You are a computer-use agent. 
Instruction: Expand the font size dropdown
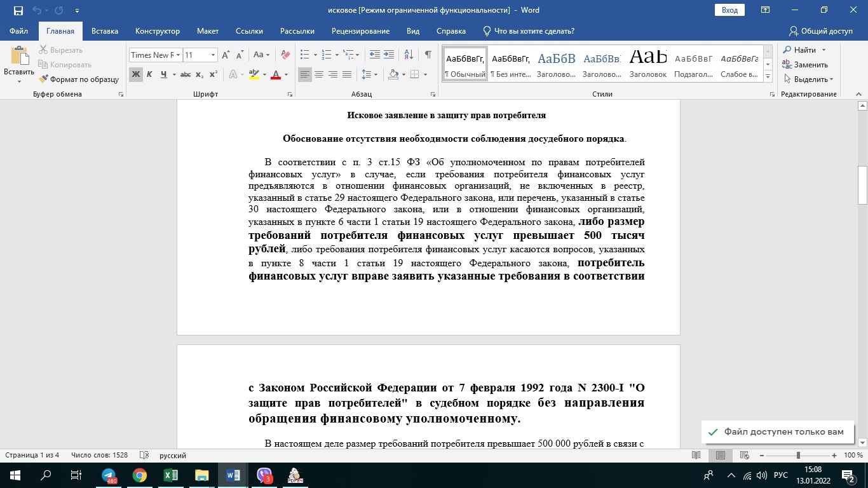pos(214,55)
